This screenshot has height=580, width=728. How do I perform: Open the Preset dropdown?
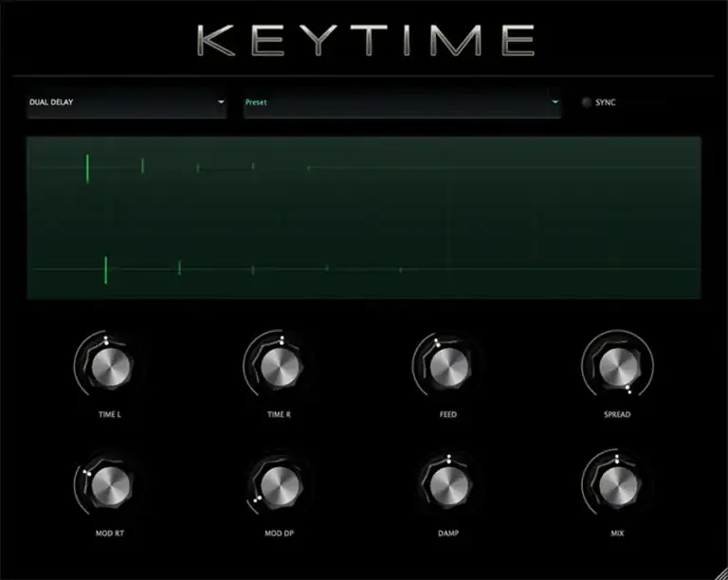click(x=402, y=102)
